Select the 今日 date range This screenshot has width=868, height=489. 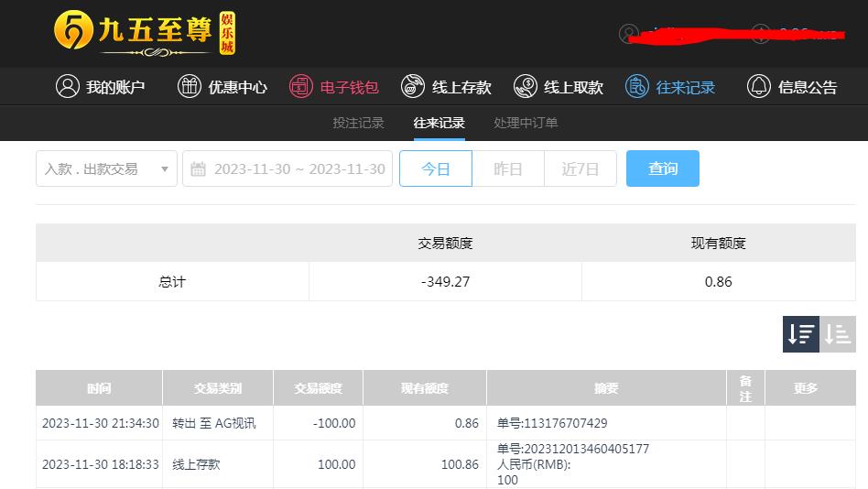click(436, 168)
